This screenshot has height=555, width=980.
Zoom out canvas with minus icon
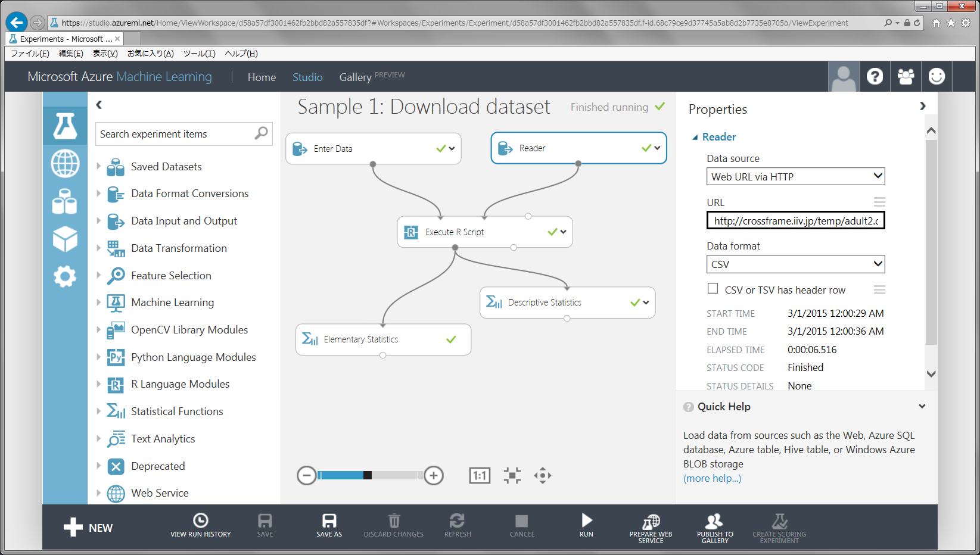306,475
